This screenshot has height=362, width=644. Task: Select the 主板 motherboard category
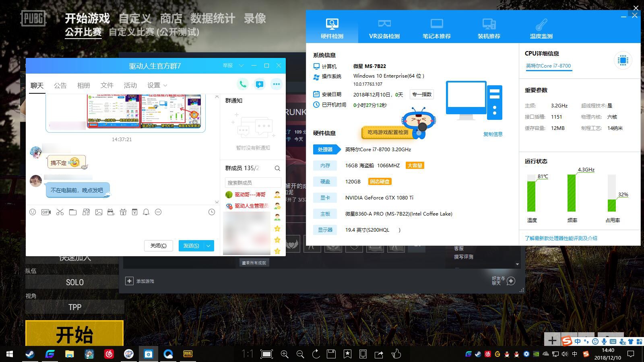tap(325, 214)
